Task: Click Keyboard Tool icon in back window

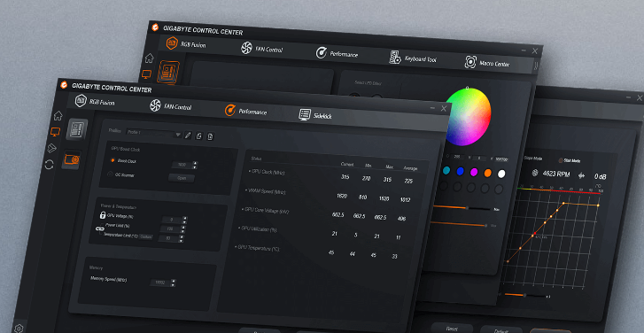Action: point(395,58)
